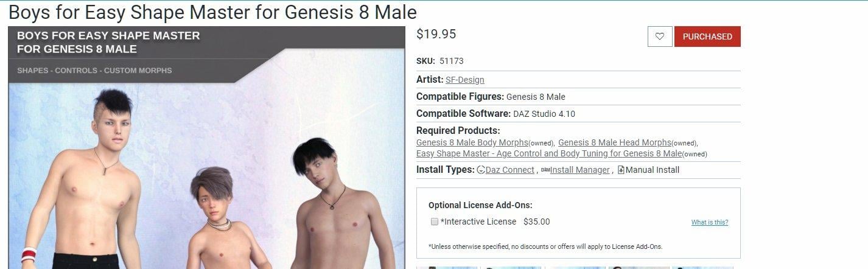
Task: Open Genesis 8 Male Body Morphs link
Action: 472,142
